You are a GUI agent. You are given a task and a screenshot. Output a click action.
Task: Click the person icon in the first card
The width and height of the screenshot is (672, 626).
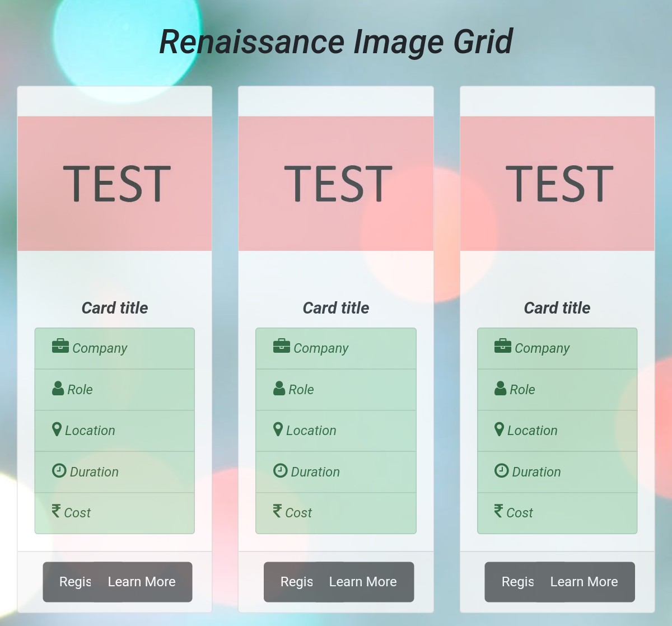point(58,388)
